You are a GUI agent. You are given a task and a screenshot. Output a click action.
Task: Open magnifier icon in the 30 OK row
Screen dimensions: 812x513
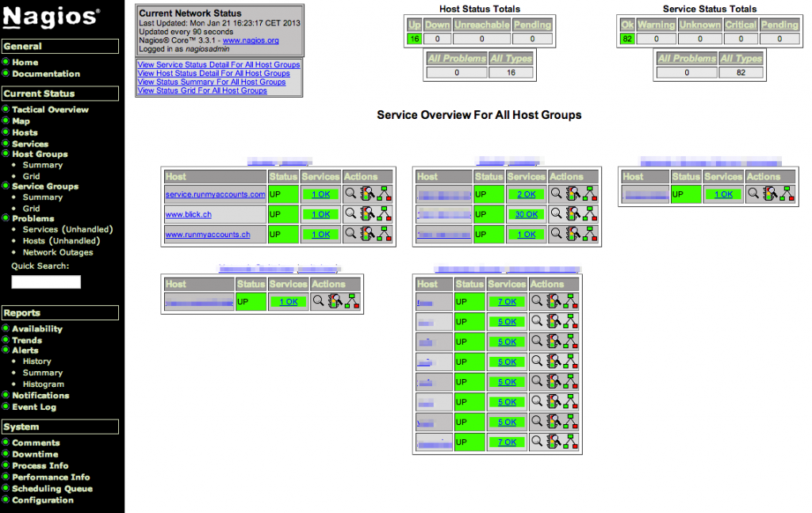click(x=556, y=213)
